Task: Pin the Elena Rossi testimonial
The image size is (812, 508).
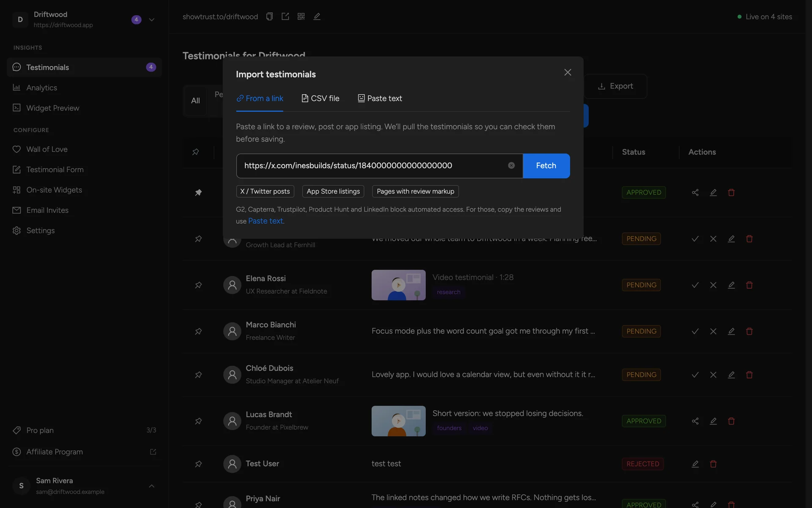Action: [198, 285]
